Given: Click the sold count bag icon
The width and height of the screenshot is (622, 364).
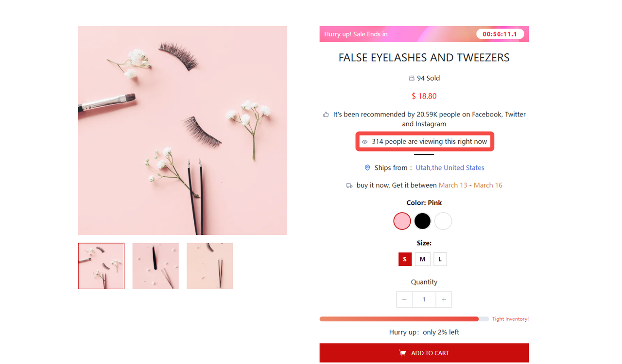Looking at the screenshot, I should pos(412,78).
